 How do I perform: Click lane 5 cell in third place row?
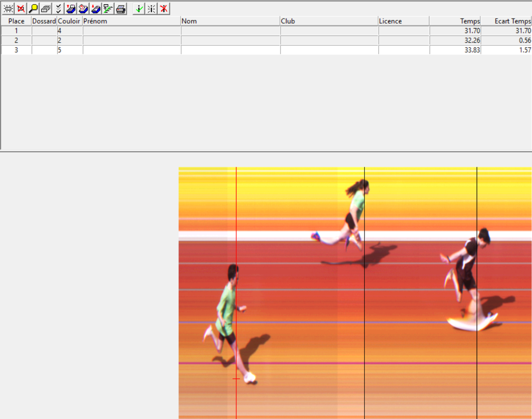tap(70, 50)
